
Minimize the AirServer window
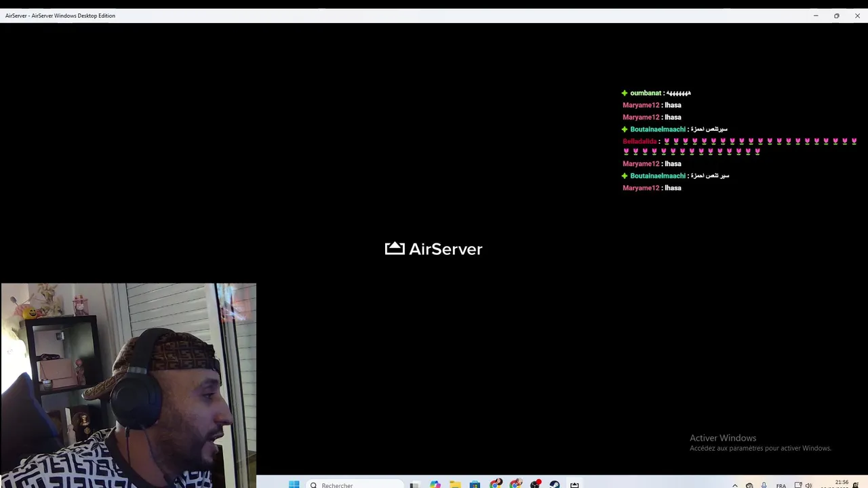click(x=816, y=16)
